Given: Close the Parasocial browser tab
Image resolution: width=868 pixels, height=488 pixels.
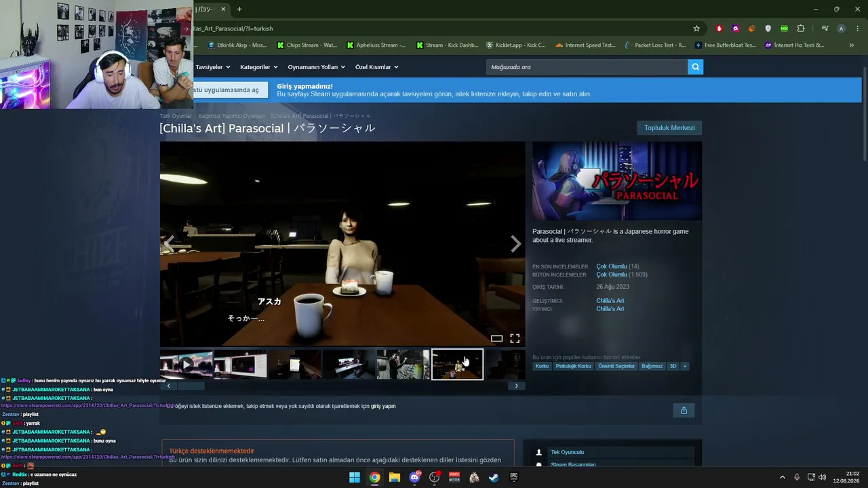Looking at the screenshot, I should pyautogui.click(x=223, y=9).
